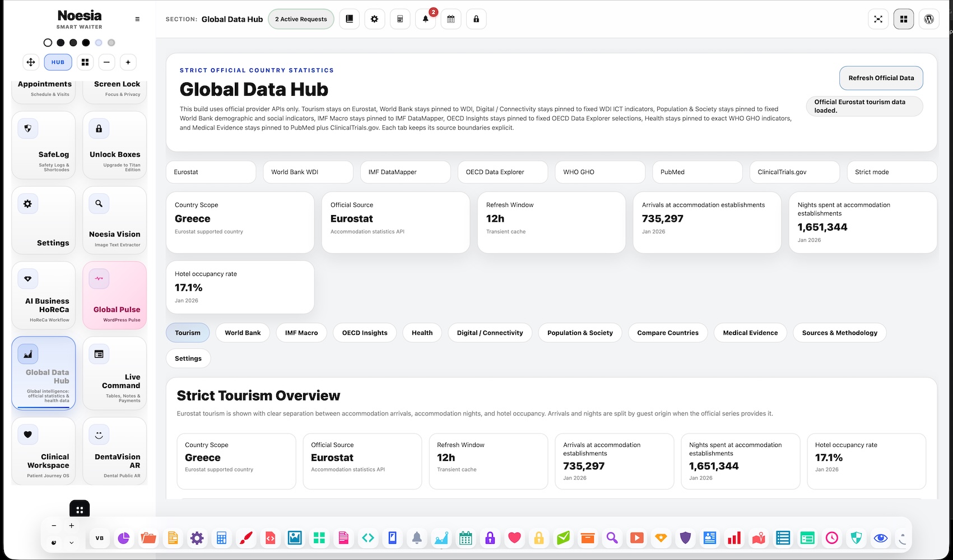
Task: Click the padlock icon in header toolbar
Action: point(476,19)
